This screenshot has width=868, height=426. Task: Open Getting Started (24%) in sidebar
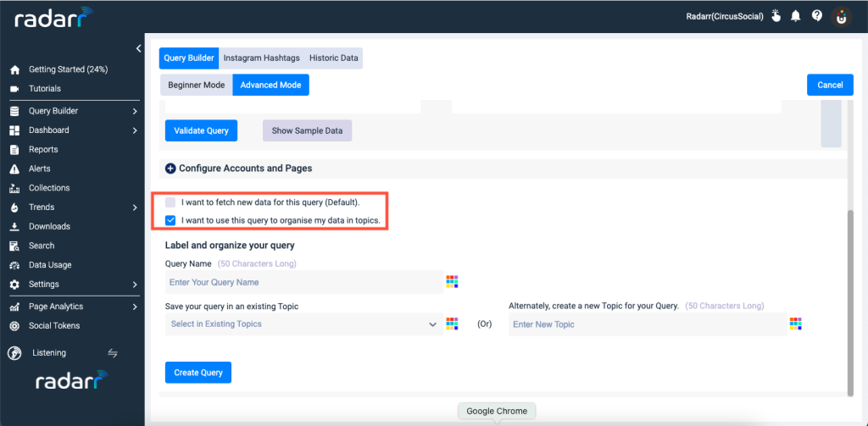click(68, 69)
